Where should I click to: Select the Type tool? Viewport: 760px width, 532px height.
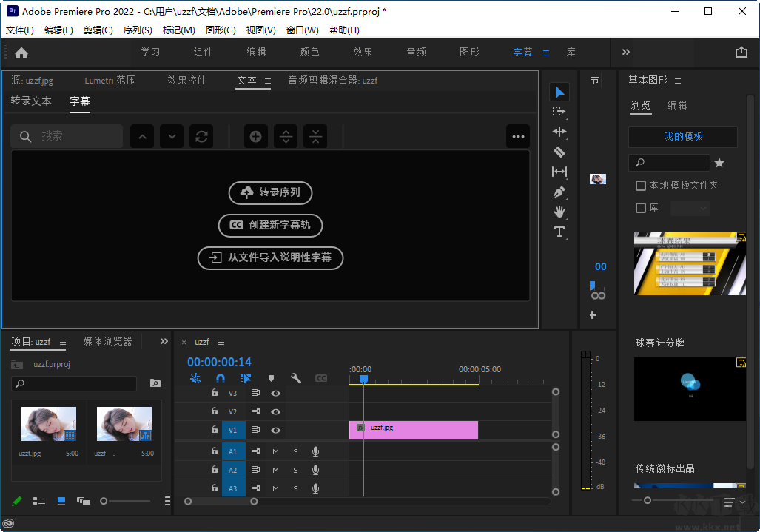(559, 232)
